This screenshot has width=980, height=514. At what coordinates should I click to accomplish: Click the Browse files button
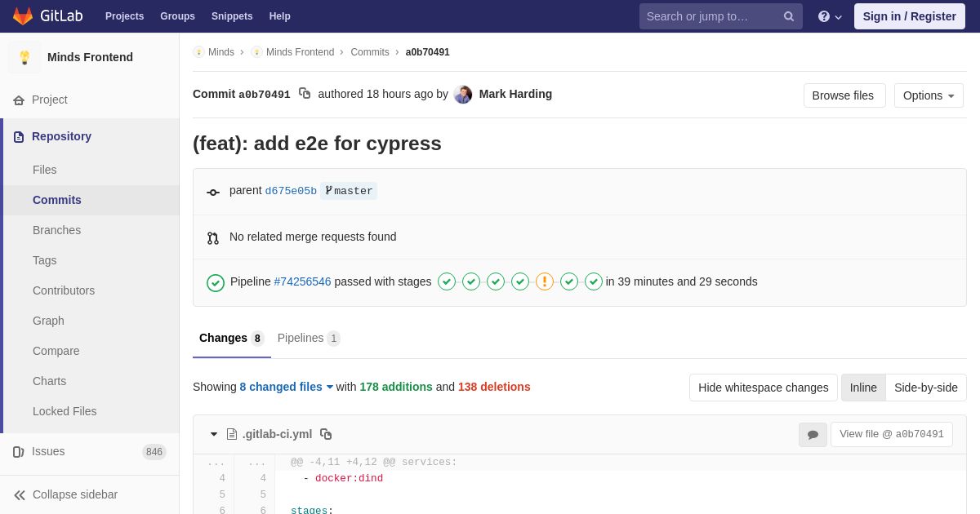[x=844, y=95]
